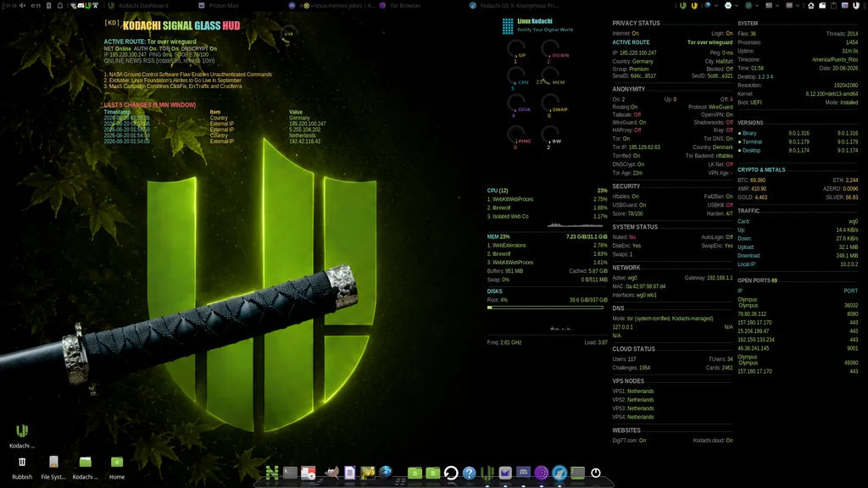Open the dropdown next to the first gray thumbnail
Screen dimensions: 868x488
[x=777, y=6]
